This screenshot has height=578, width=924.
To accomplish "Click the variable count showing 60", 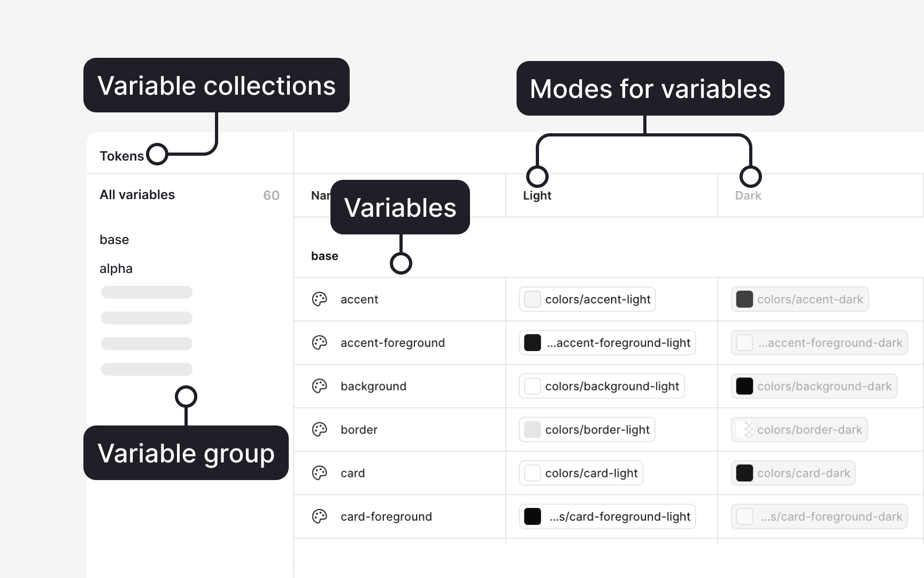I will pos(272,195).
